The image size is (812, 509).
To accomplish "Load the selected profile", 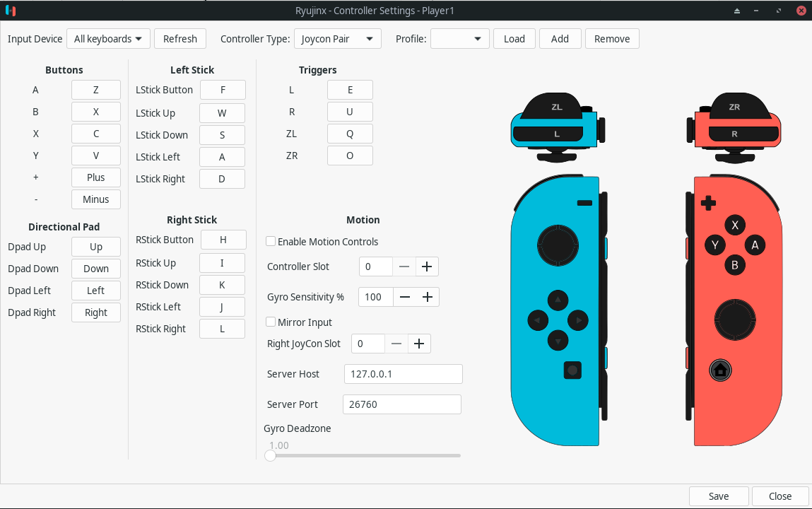I will point(514,39).
